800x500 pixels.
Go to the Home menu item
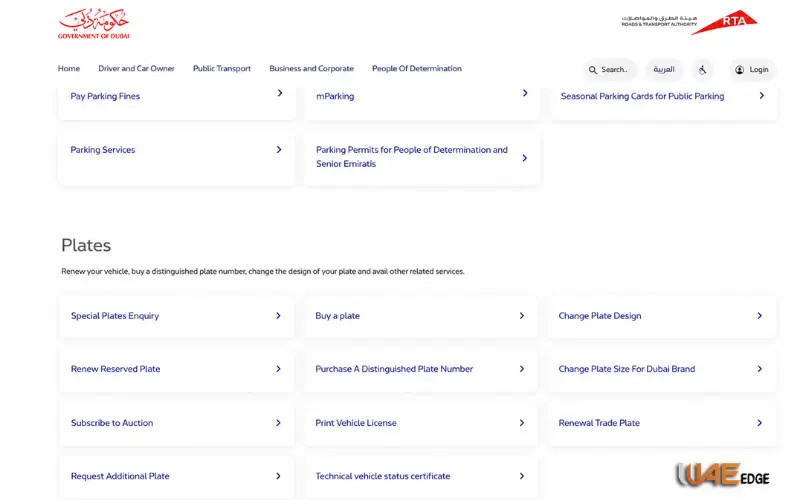[69, 68]
